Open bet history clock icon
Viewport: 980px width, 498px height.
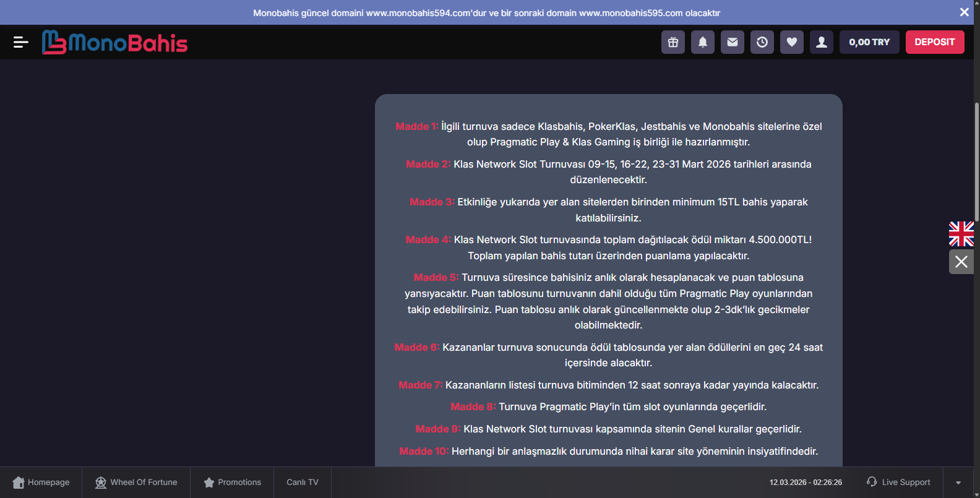coord(762,42)
